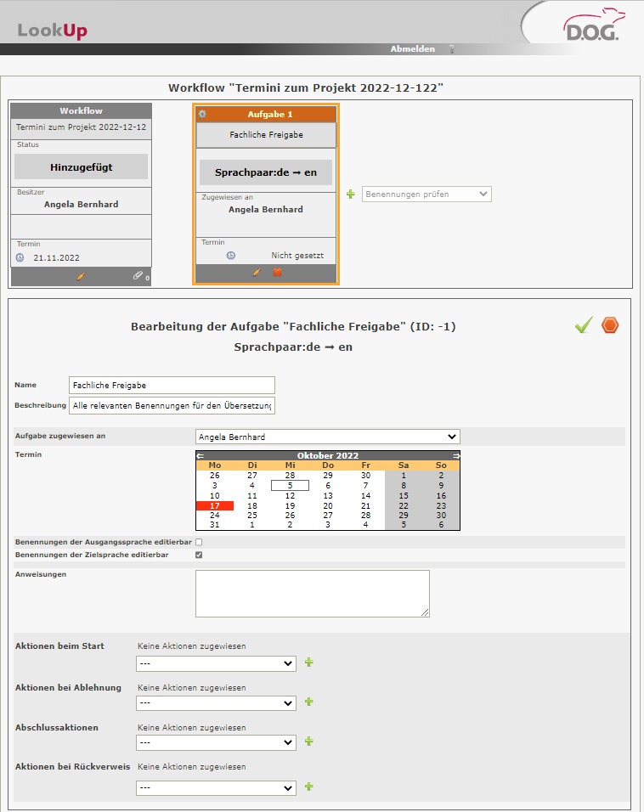Go to previous month in calendar

coord(200,456)
